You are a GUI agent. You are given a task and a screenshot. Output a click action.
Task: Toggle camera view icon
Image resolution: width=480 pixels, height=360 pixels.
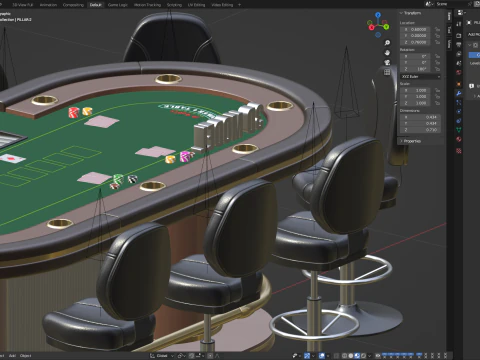click(387, 62)
